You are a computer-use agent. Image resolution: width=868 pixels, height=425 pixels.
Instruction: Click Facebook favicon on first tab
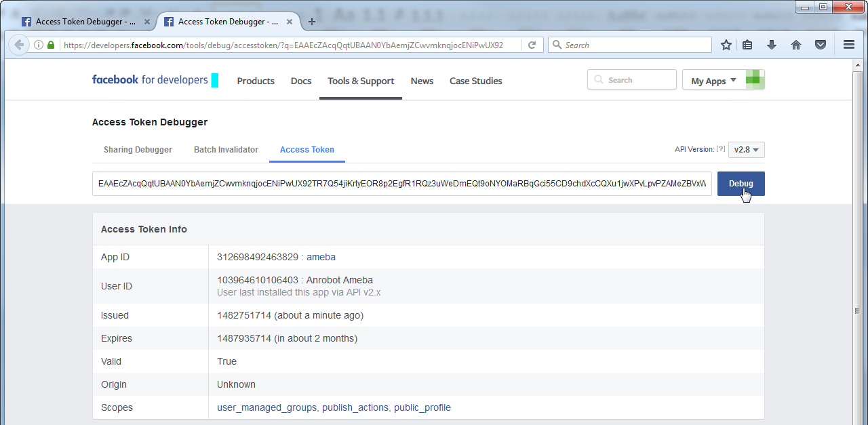26,22
